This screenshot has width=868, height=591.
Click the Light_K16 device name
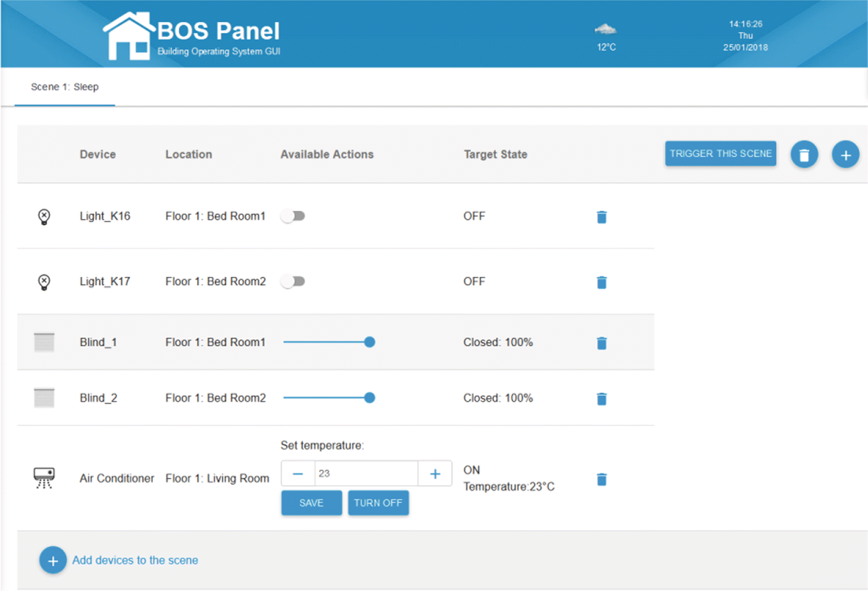(x=105, y=216)
